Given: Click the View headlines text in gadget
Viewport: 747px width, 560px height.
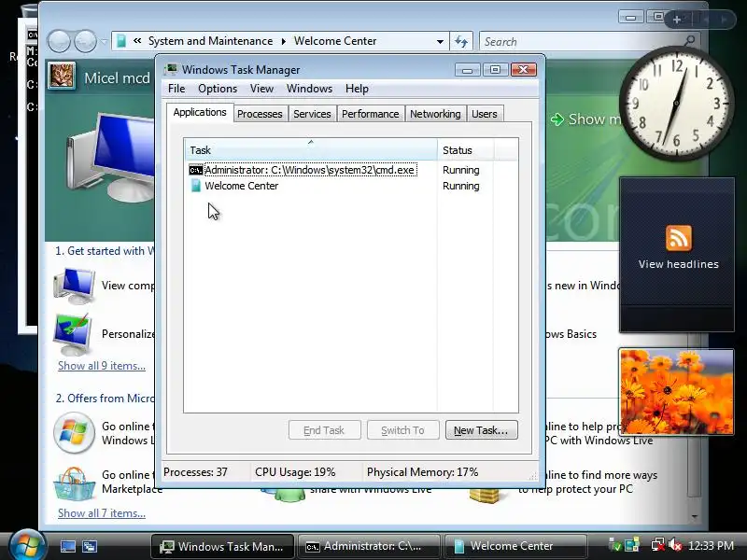Looking at the screenshot, I should pyautogui.click(x=679, y=264).
